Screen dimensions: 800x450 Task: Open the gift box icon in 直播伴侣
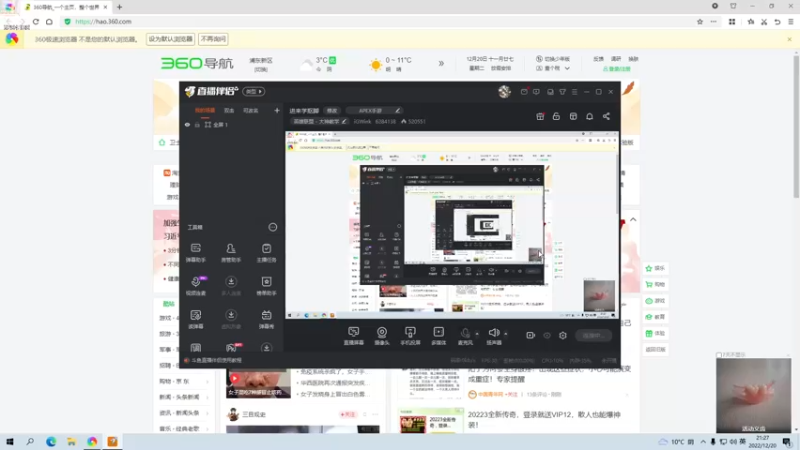[540, 116]
